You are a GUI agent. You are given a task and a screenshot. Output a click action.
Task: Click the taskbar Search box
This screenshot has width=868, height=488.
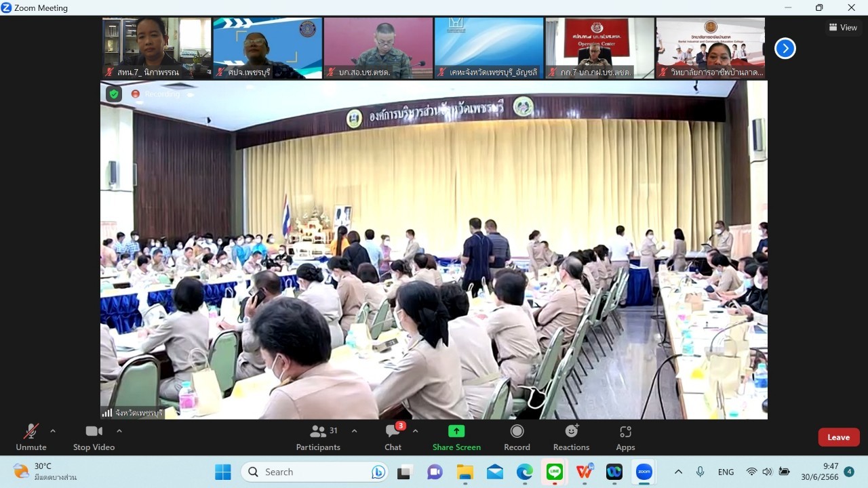tap(315, 472)
